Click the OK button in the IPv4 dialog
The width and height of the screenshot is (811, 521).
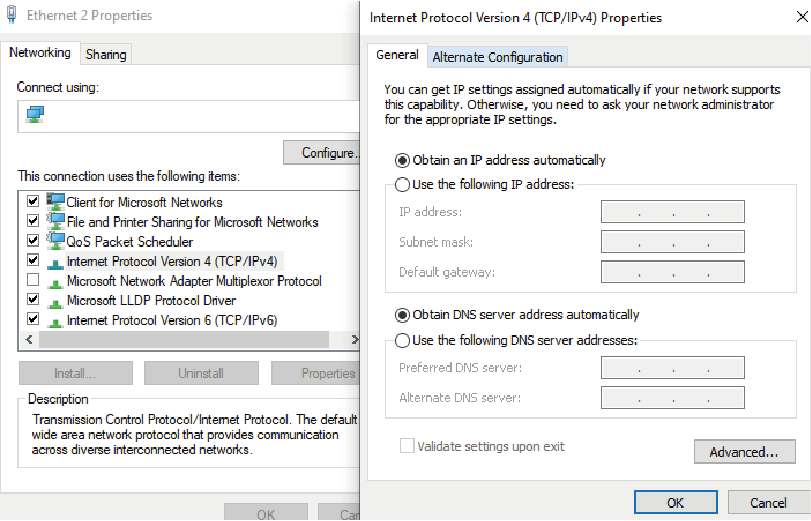pyautogui.click(x=675, y=502)
